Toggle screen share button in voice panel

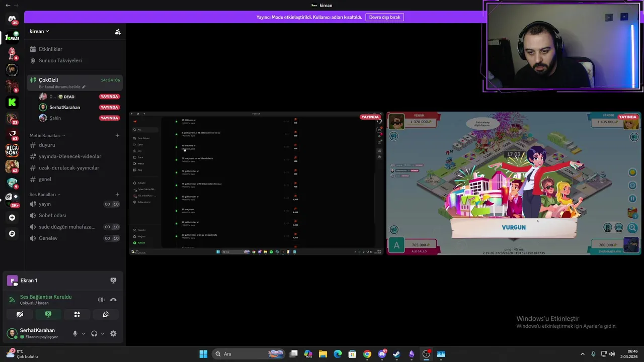[48, 314]
